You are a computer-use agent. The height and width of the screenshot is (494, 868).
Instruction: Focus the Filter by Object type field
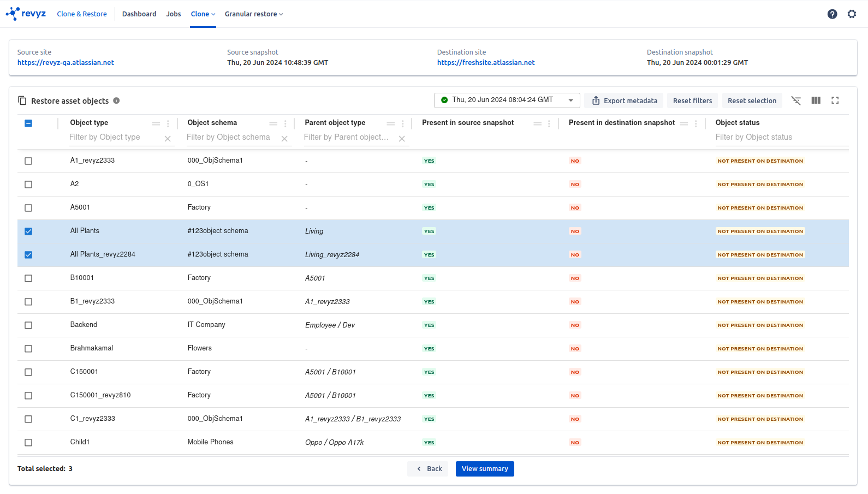[115, 138]
